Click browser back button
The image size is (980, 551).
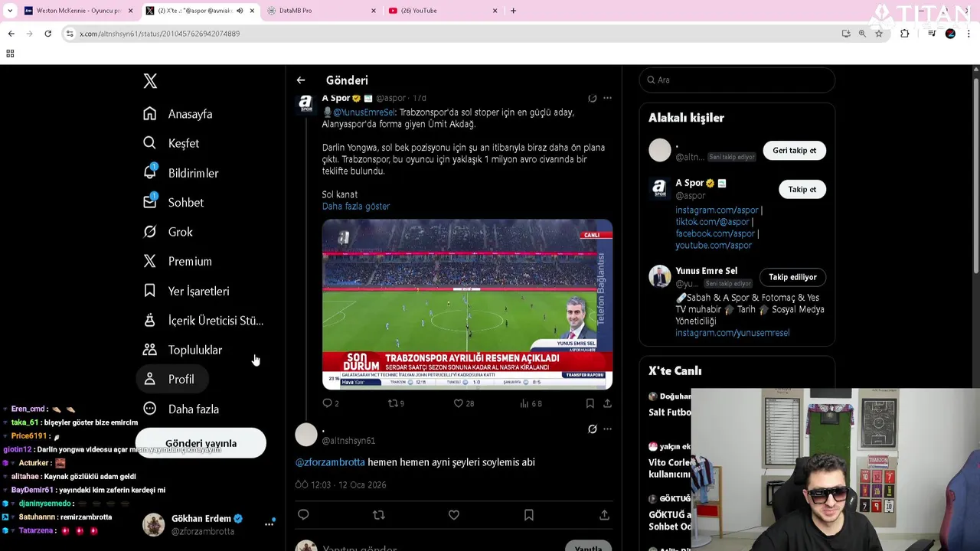[11, 34]
